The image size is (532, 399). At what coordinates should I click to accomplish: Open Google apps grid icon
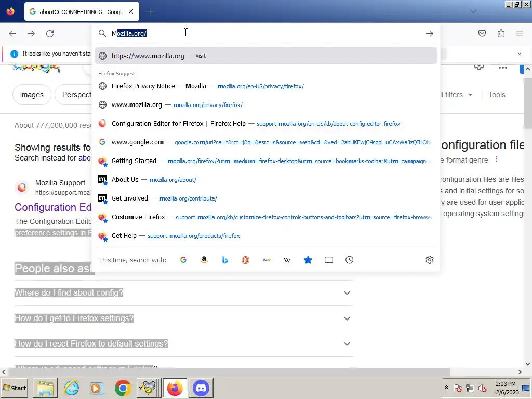coord(503,67)
